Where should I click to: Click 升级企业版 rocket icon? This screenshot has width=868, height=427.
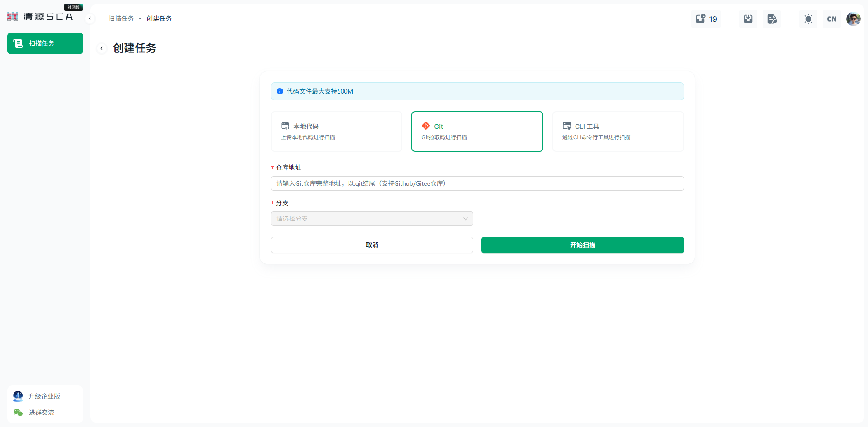click(x=18, y=396)
